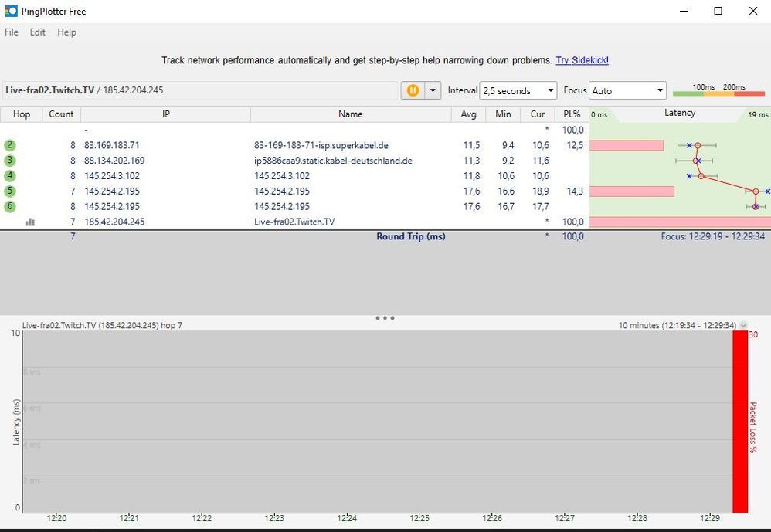Viewport: 771px width, 532px height.
Task: Click the PingPlotter app icon in title bar
Action: (11, 11)
